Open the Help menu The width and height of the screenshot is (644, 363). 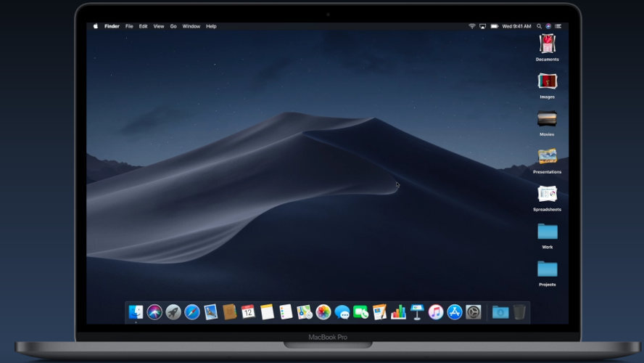pos(211,26)
